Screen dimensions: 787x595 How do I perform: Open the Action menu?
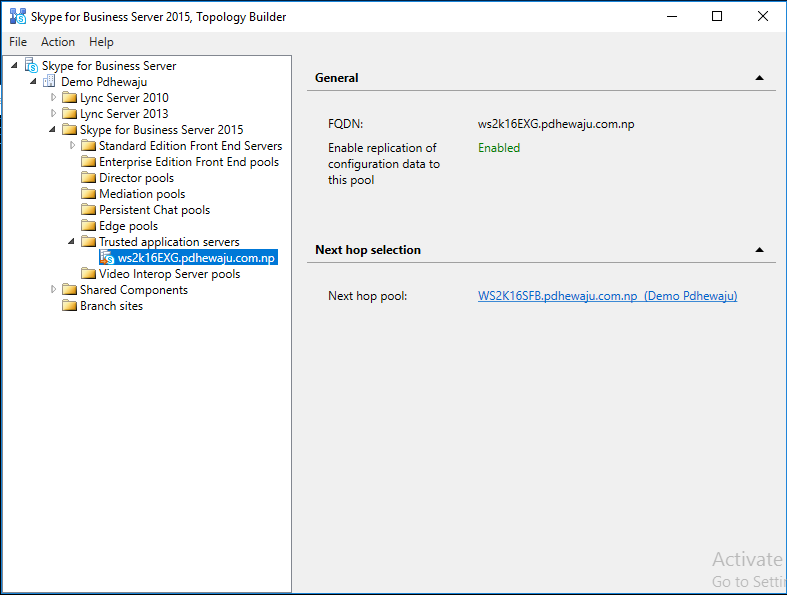[x=58, y=42]
